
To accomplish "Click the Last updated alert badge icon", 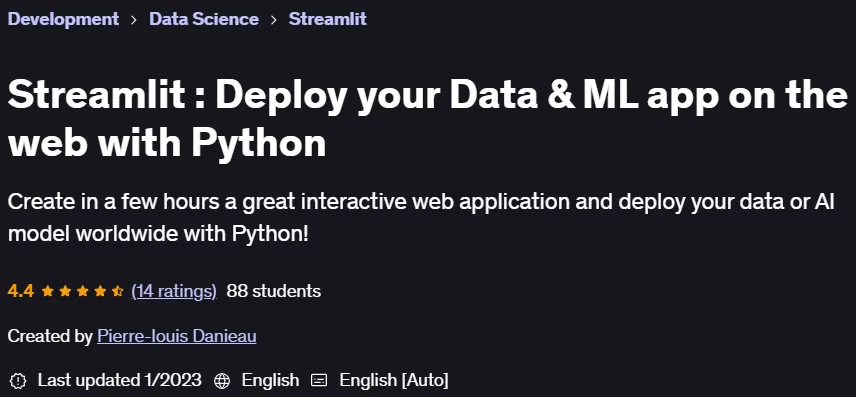I will click(x=18, y=381).
